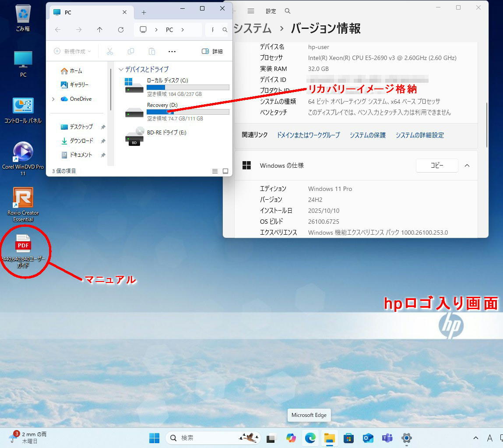This screenshot has height=448, width=503.
Task: Click the taskbar search box
Action: point(213,438)
